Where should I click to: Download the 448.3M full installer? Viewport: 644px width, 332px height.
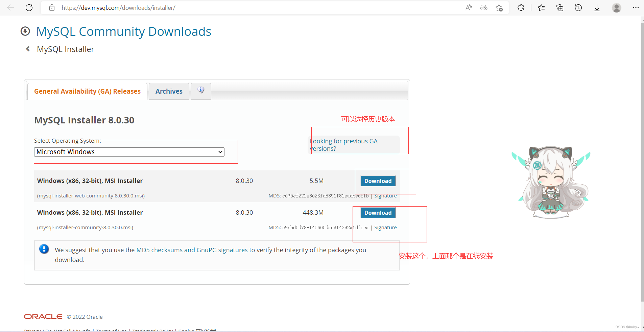point(378,213)
